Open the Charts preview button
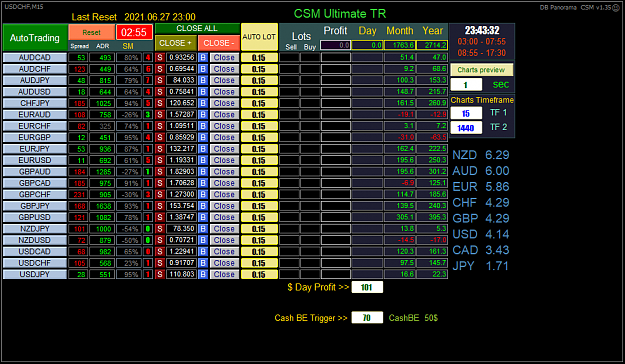Image resolution: width=625 pixels, height=364 pixels. tap(481, 70)
